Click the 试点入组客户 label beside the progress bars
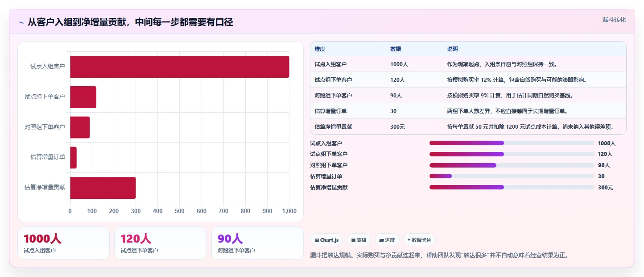Screen dimensions: 644x277 [x=326, y=143]
